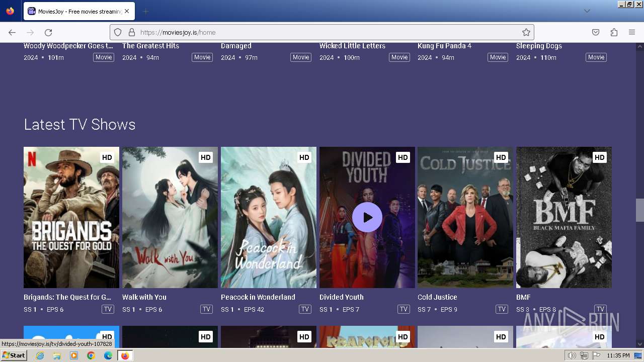Open network status in system tray
Viewport: 644px width, 362px height.
(584, 355)
